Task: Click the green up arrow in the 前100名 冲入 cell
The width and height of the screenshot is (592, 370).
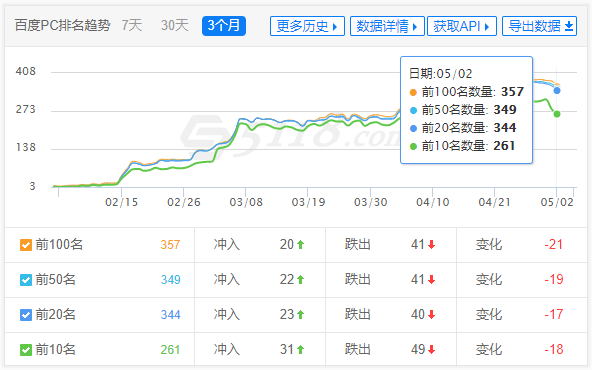Action: tap(301, 245)
